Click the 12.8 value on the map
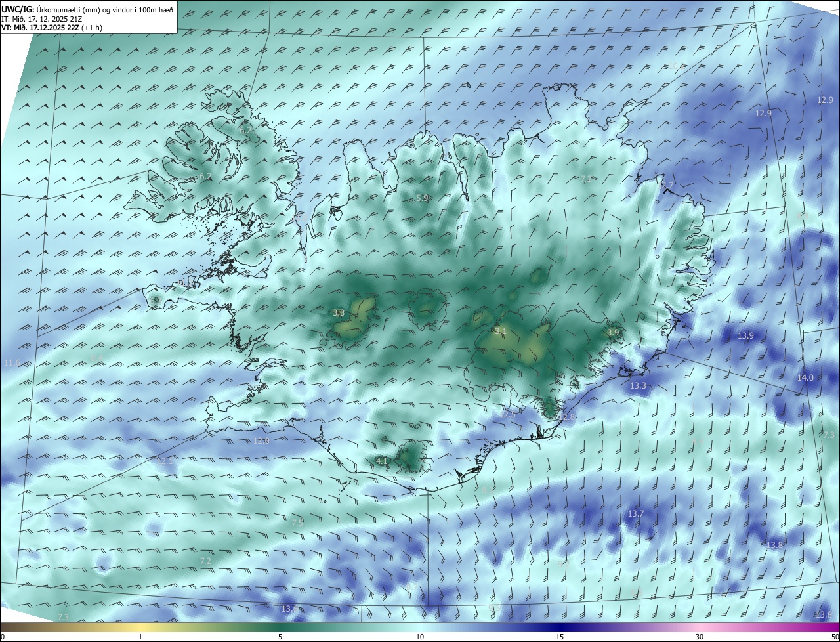Screen dimensions: 840x642 pyautogui.click(x=567, y=417)
